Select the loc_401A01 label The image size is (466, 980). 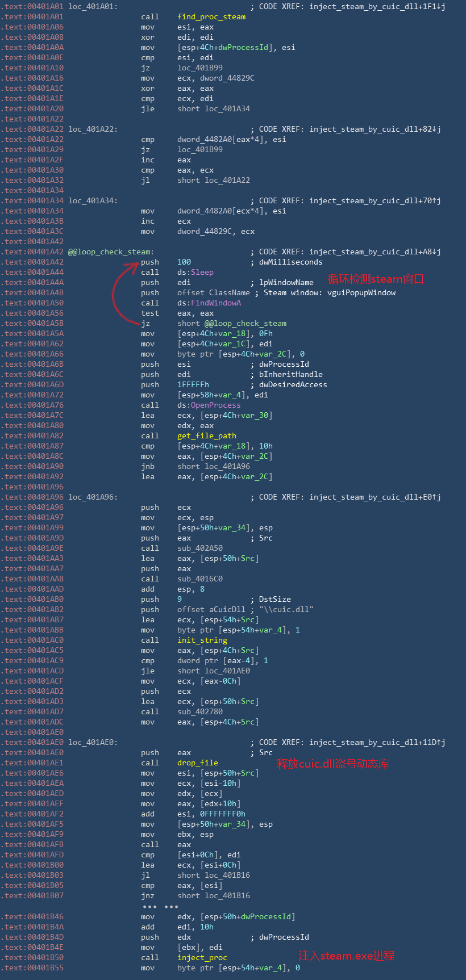tap(93, 7)
